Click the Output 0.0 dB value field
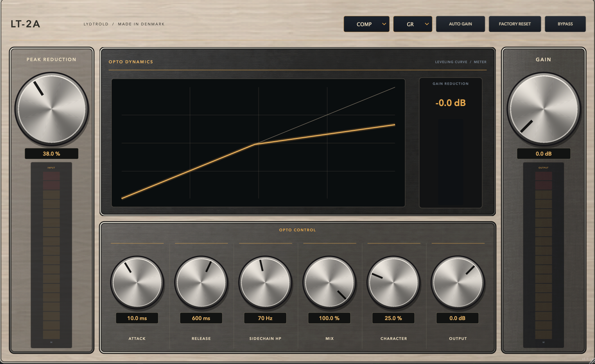The width and height of the screenshot is (595, 364). (458, 318)
